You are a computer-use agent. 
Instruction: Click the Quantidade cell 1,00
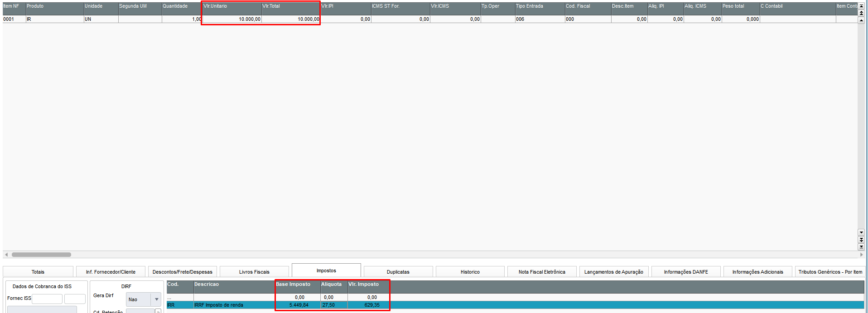tap(182, 19)
